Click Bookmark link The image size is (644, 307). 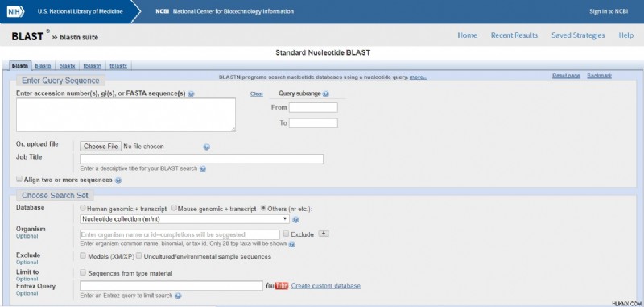point(599,76)
